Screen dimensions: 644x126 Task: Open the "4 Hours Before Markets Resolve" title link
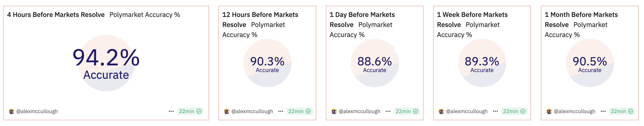(56, 15)
